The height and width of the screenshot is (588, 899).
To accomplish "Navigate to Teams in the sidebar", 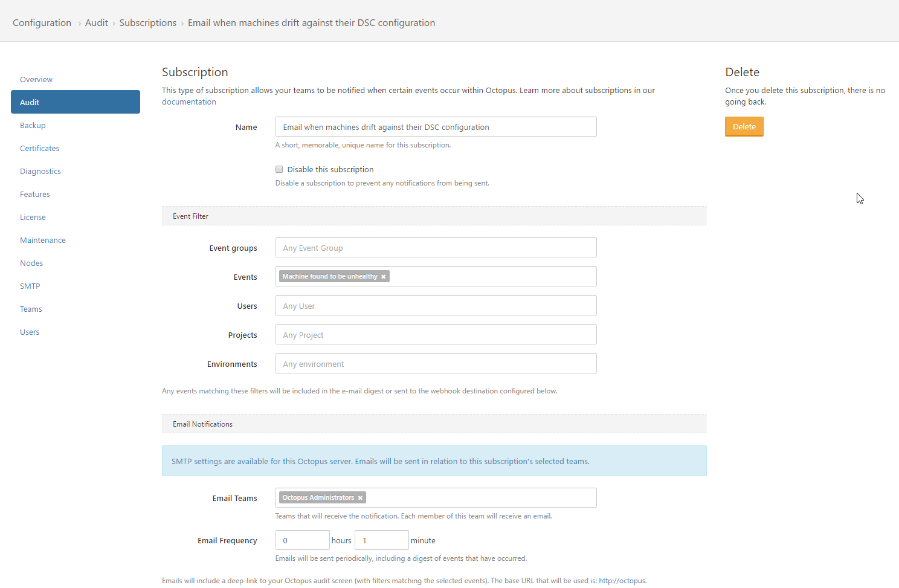I will [31, 309].
